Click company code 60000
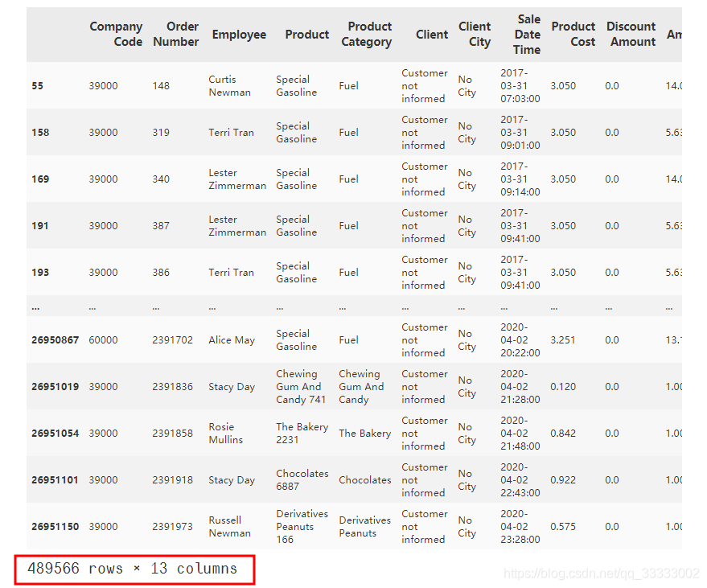Screen dimensions: 707x588 tap(103, 340)
